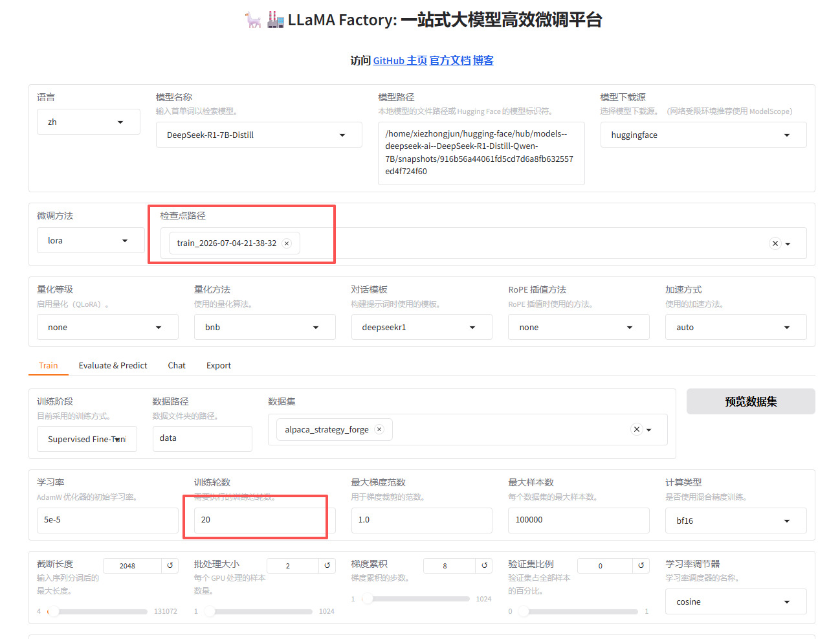Click the 数据路径 field containing data
Screen dimensions: 840x639
click(x=203, y=438)
